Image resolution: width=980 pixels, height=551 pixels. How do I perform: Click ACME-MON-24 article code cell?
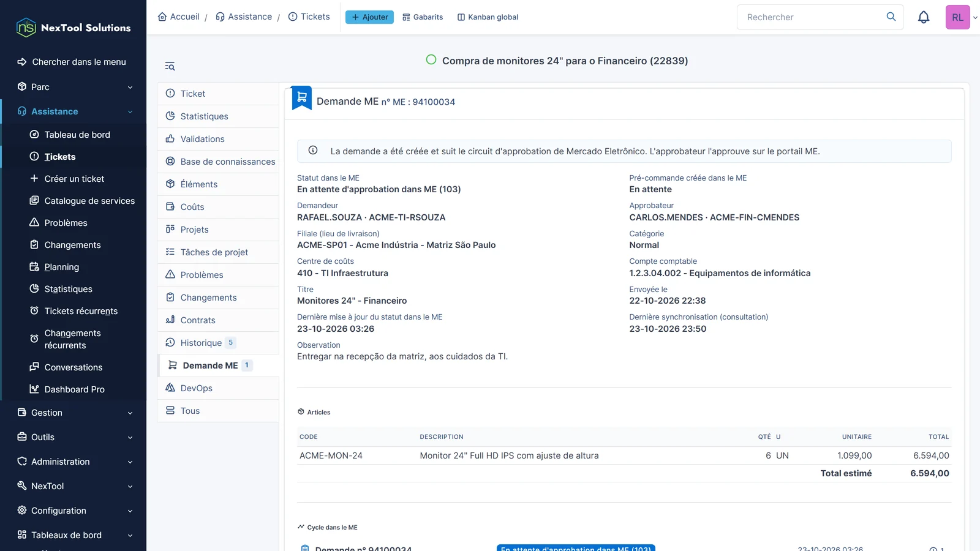click(x=331, y=455)
